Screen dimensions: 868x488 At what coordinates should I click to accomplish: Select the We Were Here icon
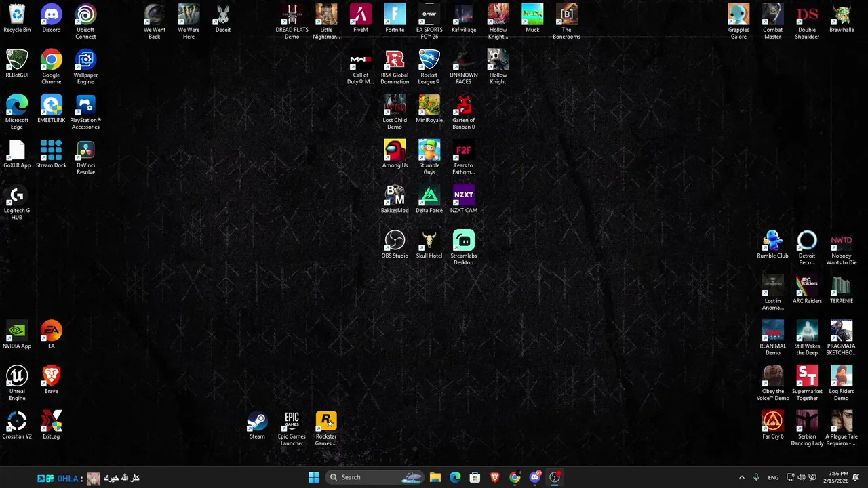pos(189,22)
